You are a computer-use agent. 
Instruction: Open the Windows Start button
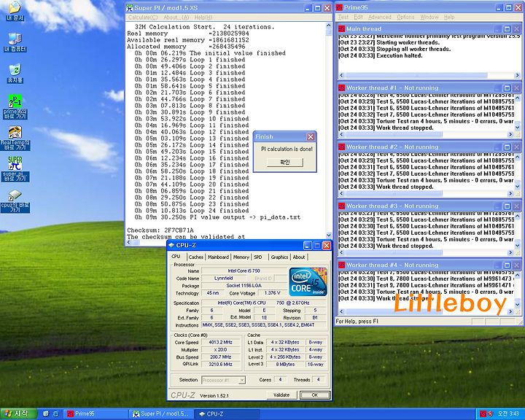pos(19,414)
